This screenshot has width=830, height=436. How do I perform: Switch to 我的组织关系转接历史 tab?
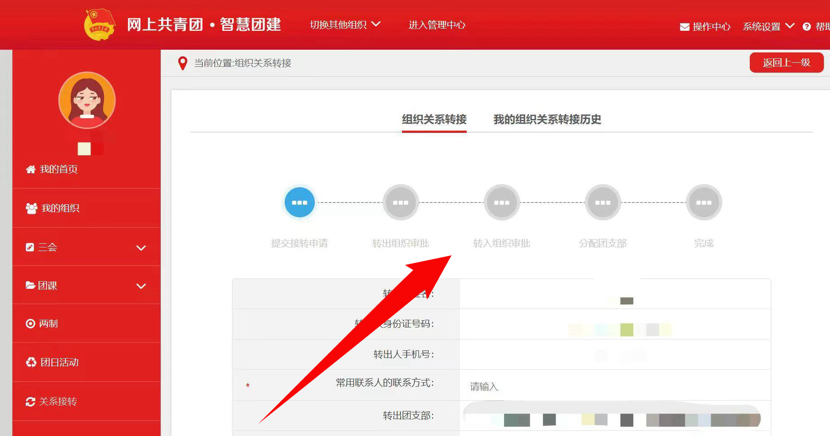coord(547,120)
